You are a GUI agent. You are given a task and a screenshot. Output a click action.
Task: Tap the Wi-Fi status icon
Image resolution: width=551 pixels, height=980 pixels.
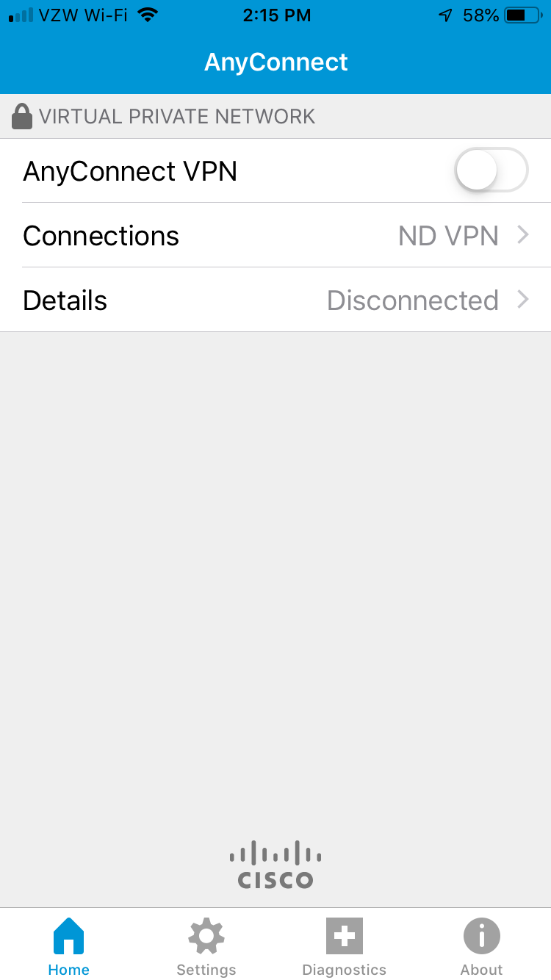(148, 15)
